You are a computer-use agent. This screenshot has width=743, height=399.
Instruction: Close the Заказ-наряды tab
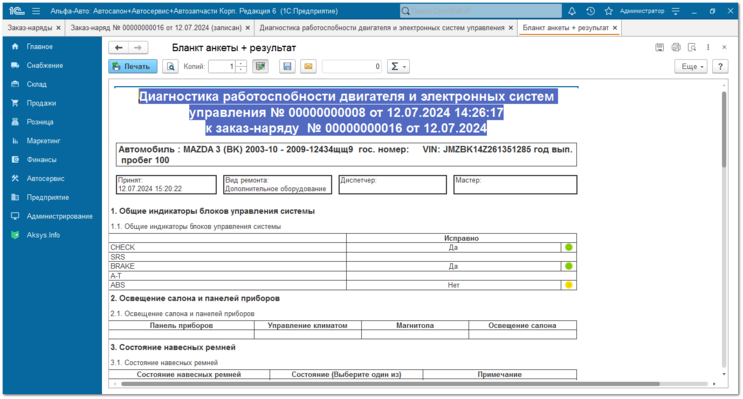pyautogui.click(x=58, y=28)
